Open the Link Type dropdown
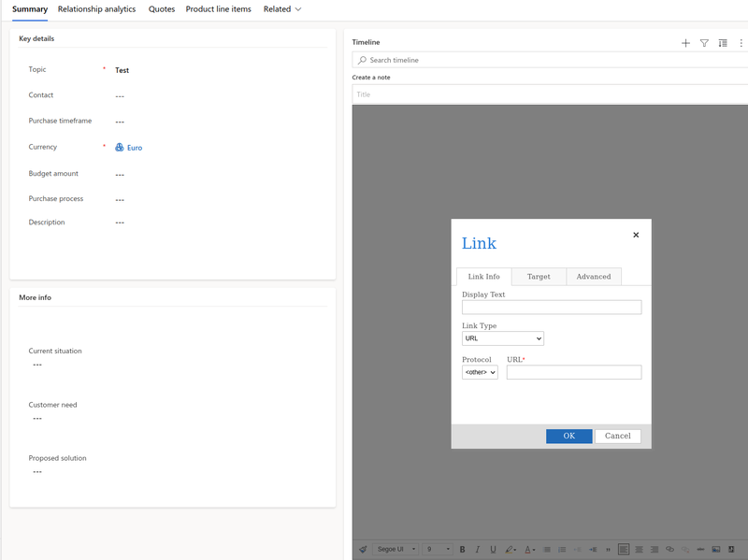 (x=503, y=338)
